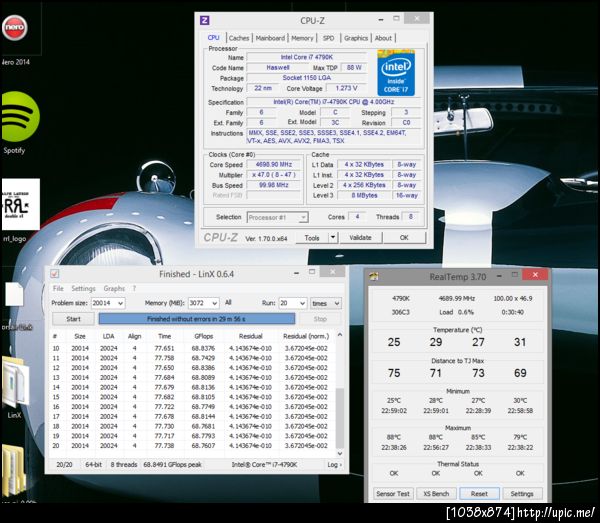Close the RealTemp 3.70 window
Image resolution: width=600 pixels, height=523 pixels.
pyautogui.click(x=535, y=275)
